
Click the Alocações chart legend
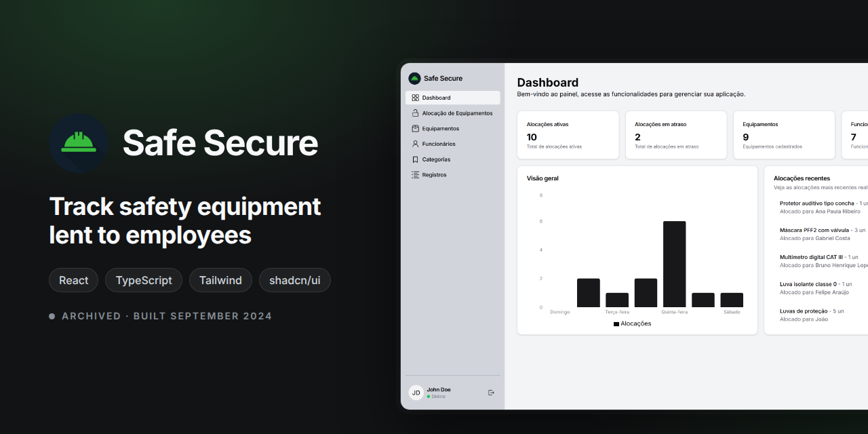tap(632, 324)
